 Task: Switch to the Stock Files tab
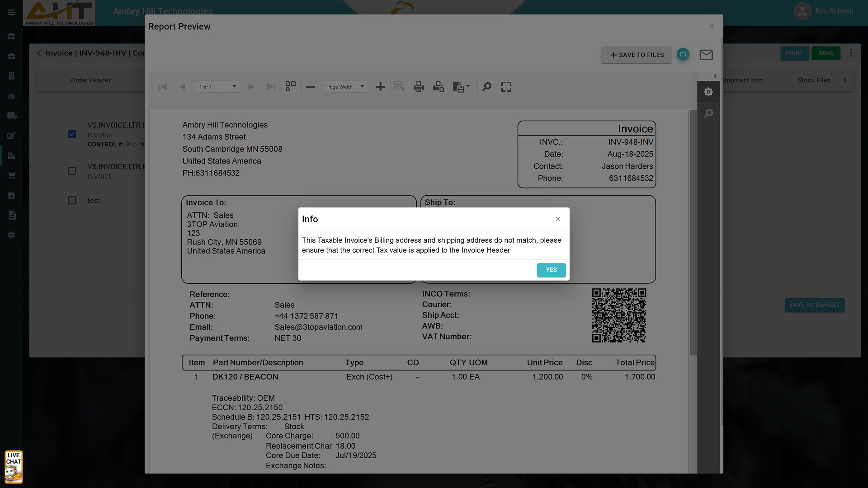(x=814, y=80)
